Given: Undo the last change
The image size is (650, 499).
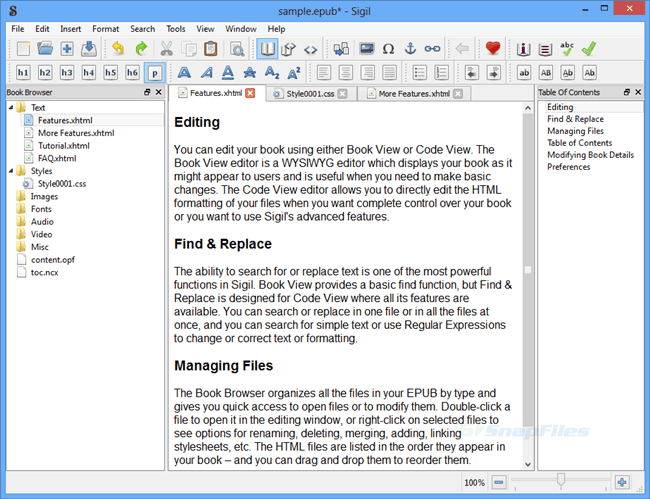Looking at the screenshot, I should (118, 49).
